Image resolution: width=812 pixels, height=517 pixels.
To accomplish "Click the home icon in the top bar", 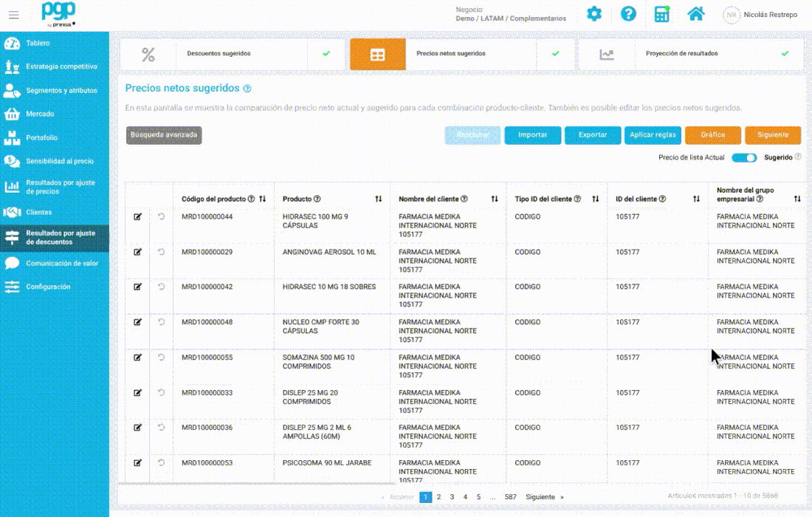I will (695, 13).
